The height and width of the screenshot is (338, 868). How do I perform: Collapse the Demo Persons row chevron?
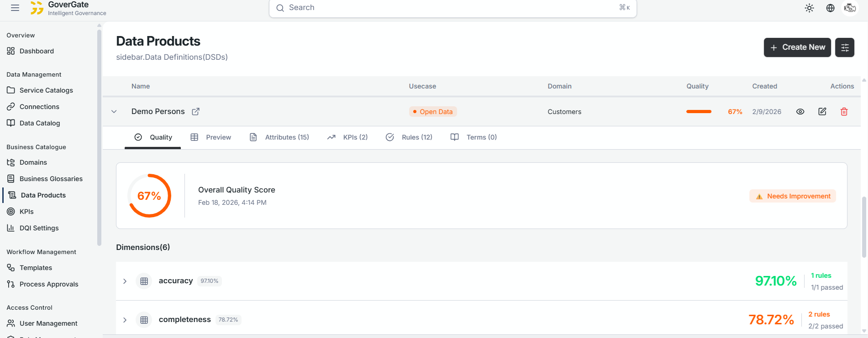pos(114,112)
